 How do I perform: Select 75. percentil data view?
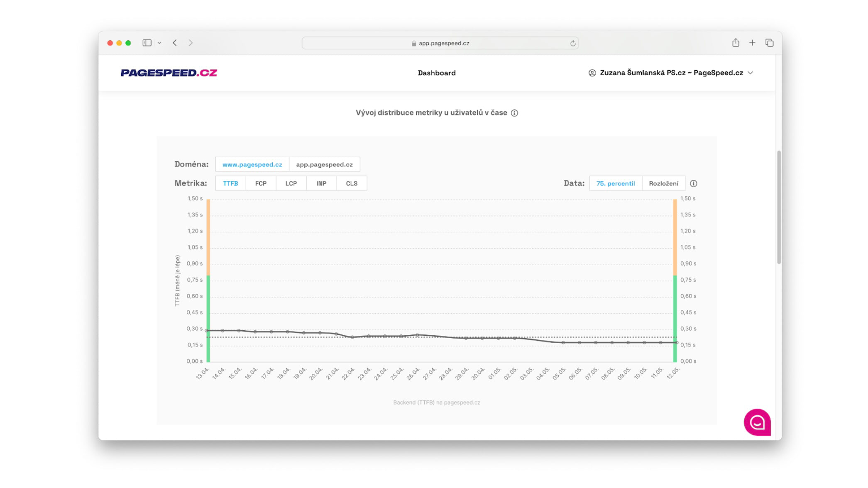[x=615, y=183]
